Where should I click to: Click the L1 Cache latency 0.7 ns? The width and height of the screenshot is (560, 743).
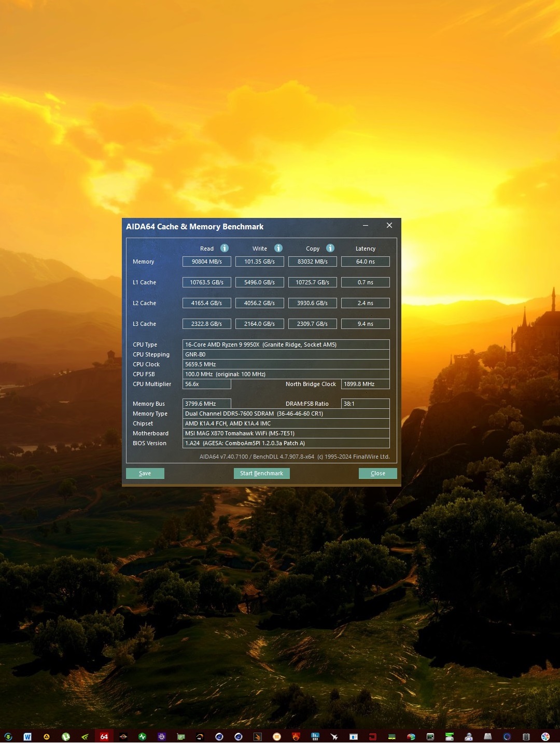pos(366,282)
